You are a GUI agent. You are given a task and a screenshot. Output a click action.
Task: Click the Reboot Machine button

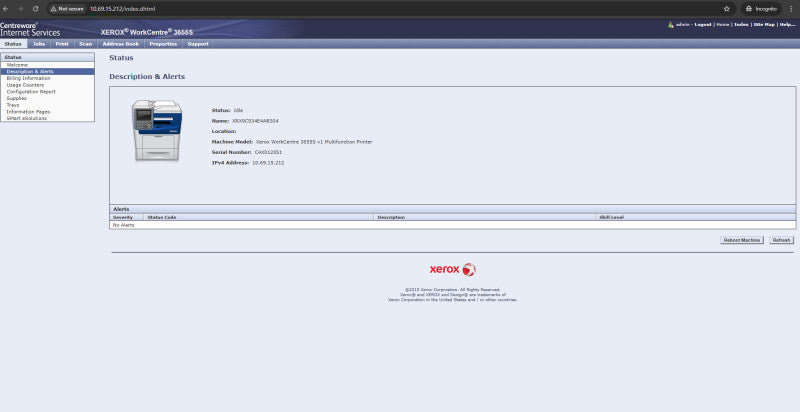[x=742, y=240]
